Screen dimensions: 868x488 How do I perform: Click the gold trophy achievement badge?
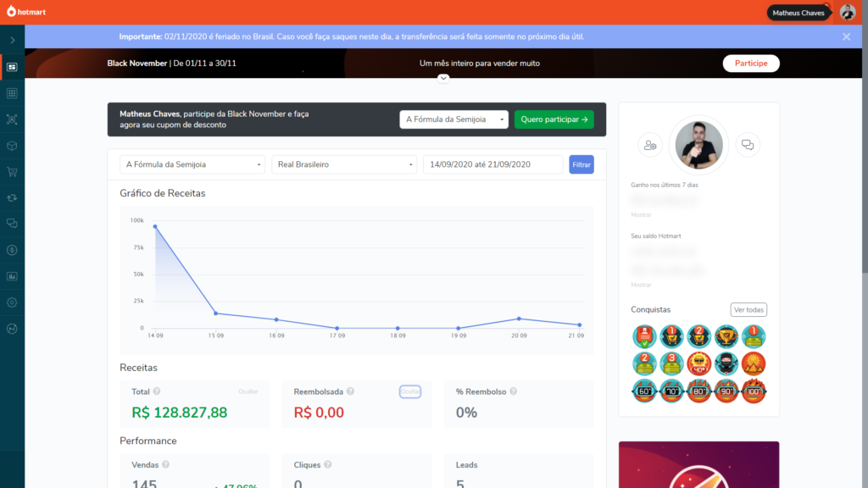click(726, 336)
